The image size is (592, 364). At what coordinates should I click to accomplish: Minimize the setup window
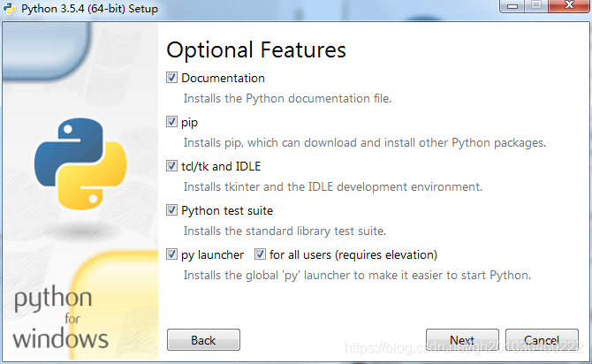[512, 5]
